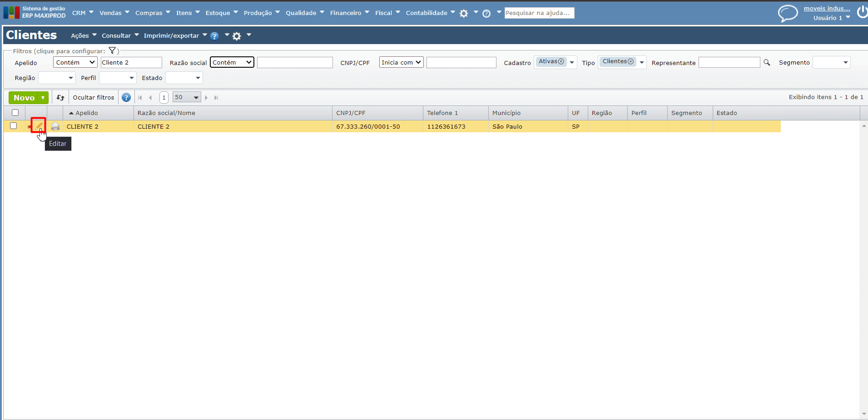Viewport: 868px width, 420px height.
Task: Click the 67.333.260/0001-50 CNPJ cell
Action: 368,126
